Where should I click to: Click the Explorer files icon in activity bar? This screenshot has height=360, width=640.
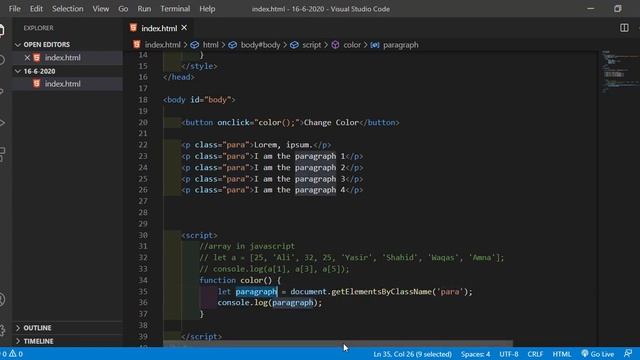[x=2, y=30]
